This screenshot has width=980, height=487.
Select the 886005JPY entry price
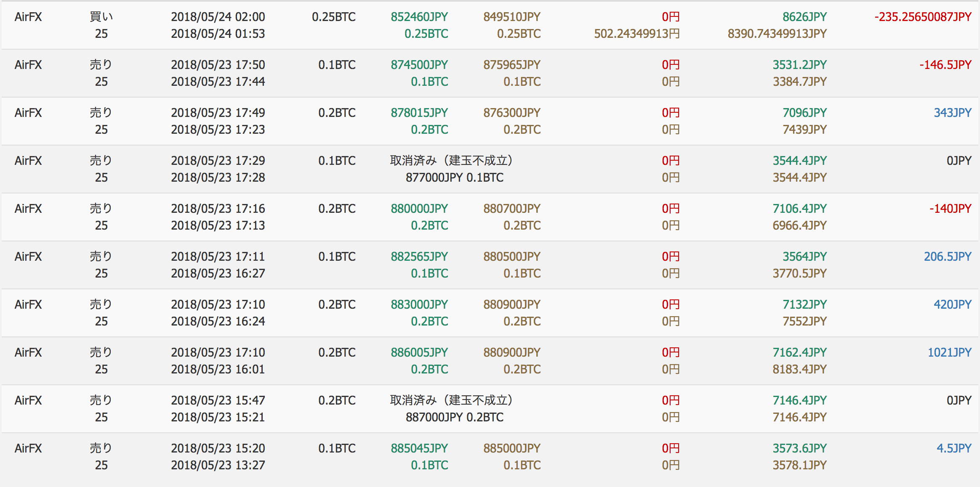click(x=419, y=352)
